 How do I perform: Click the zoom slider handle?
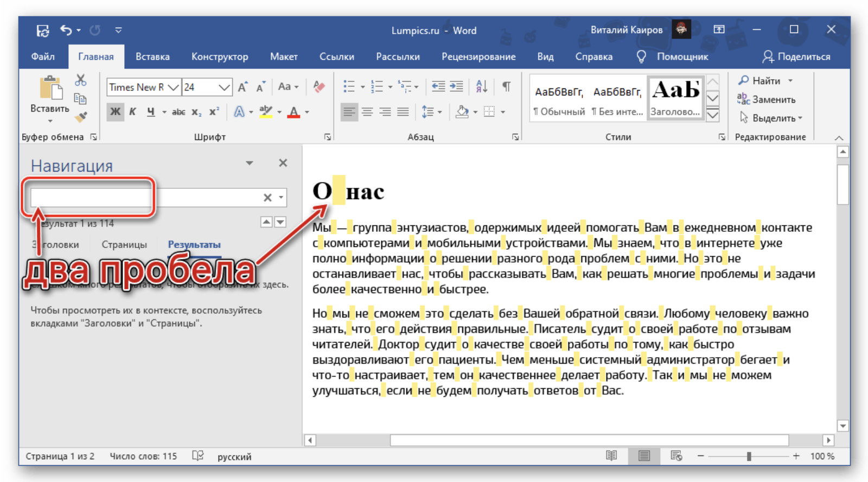click(749, 456)
